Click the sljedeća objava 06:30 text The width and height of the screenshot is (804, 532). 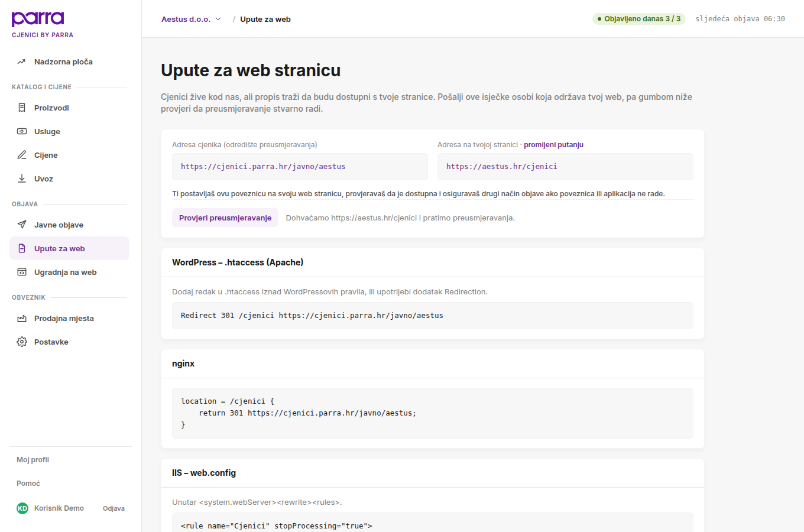tap(740, 19)
